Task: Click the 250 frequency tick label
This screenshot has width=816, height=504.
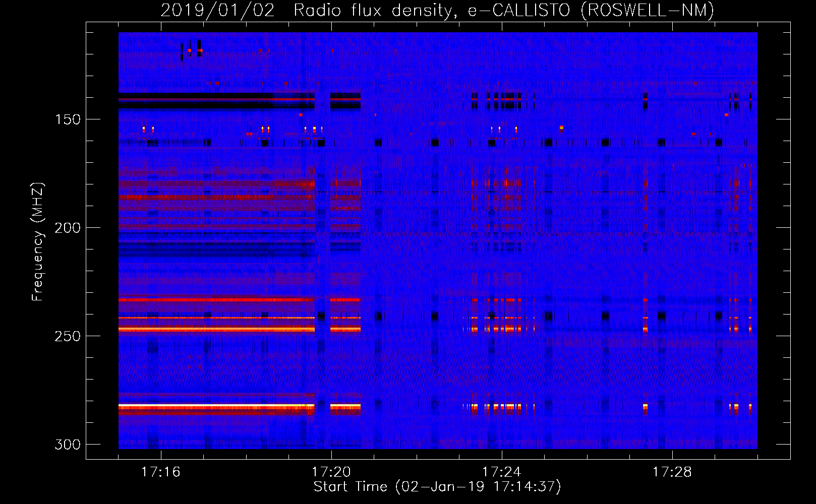Action: 68,336
